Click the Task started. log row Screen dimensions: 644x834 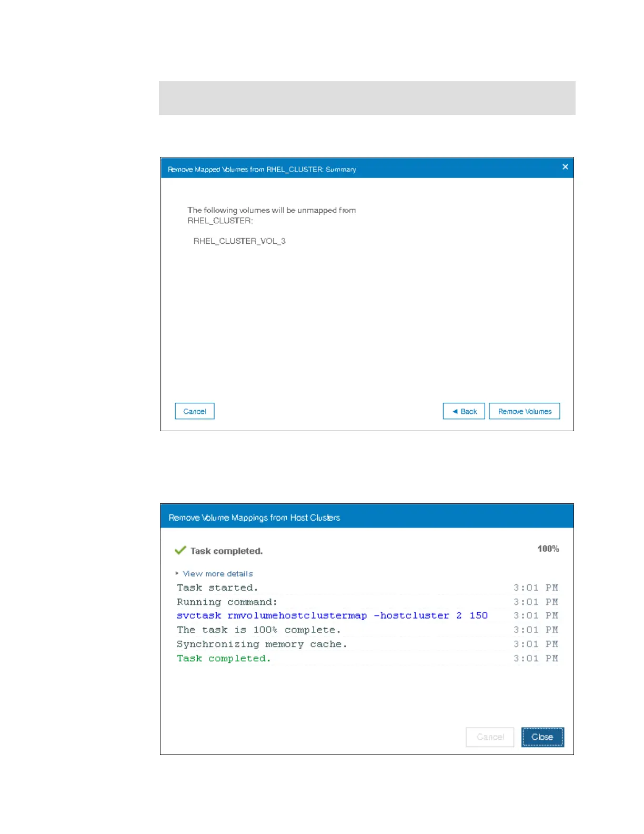[367, 588]
